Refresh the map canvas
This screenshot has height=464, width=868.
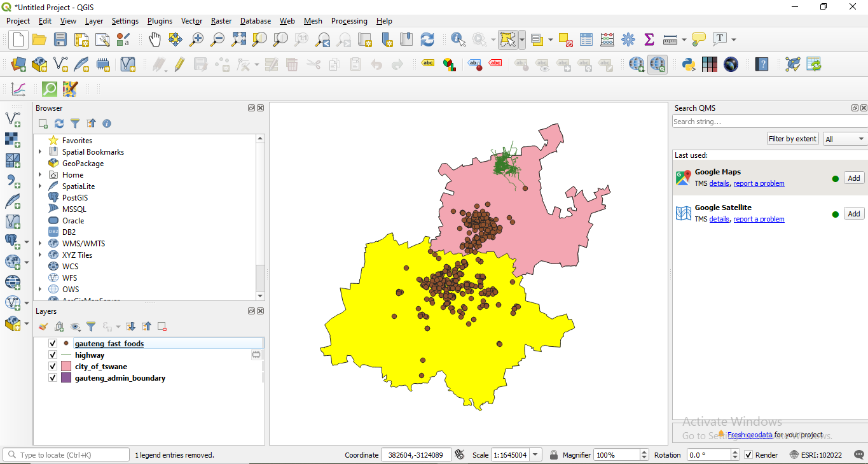pos(427,39)
